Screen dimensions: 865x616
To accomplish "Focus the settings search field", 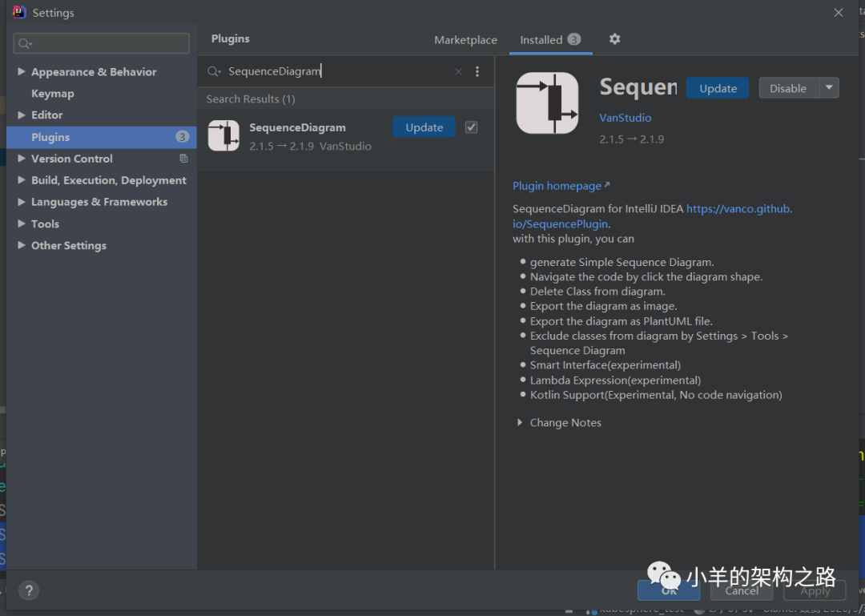I will point(102,43).
